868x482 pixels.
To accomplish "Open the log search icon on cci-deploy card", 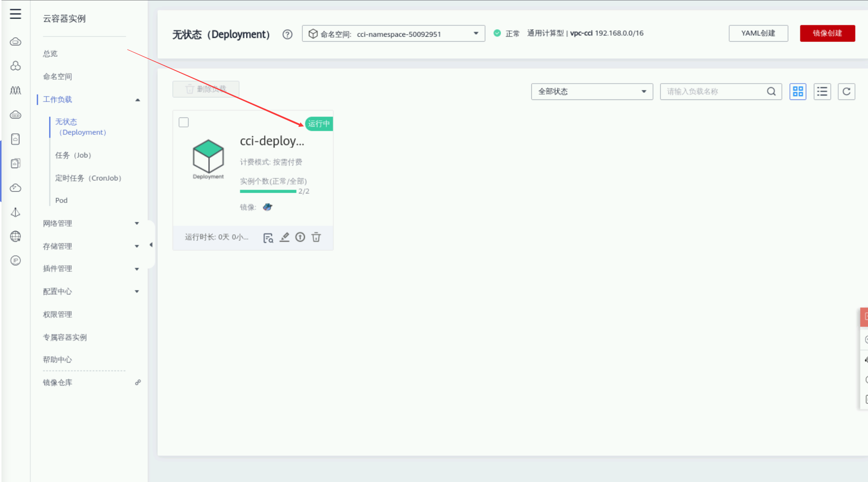I will pyautogui.click(x=268, y=238).
